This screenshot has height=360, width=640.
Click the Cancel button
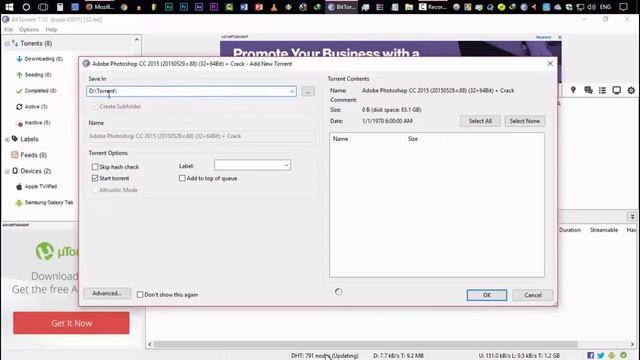(x=533, y=295)
